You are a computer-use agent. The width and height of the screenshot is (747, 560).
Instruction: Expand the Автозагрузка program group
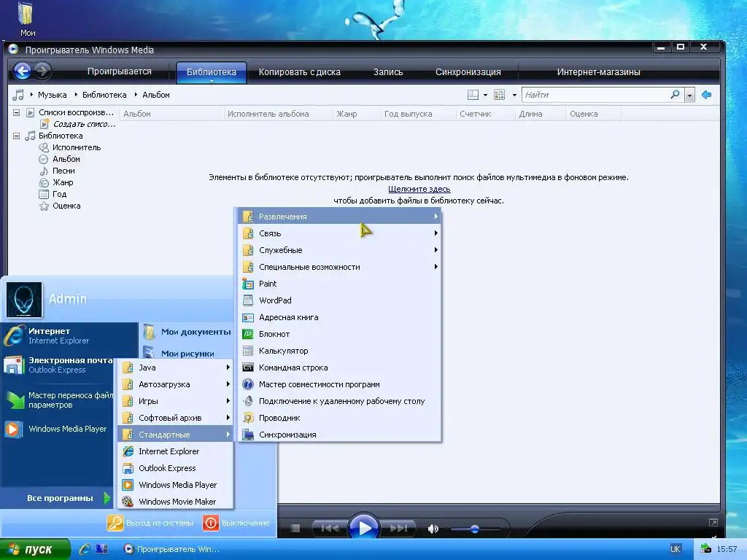tap(175, 384)
